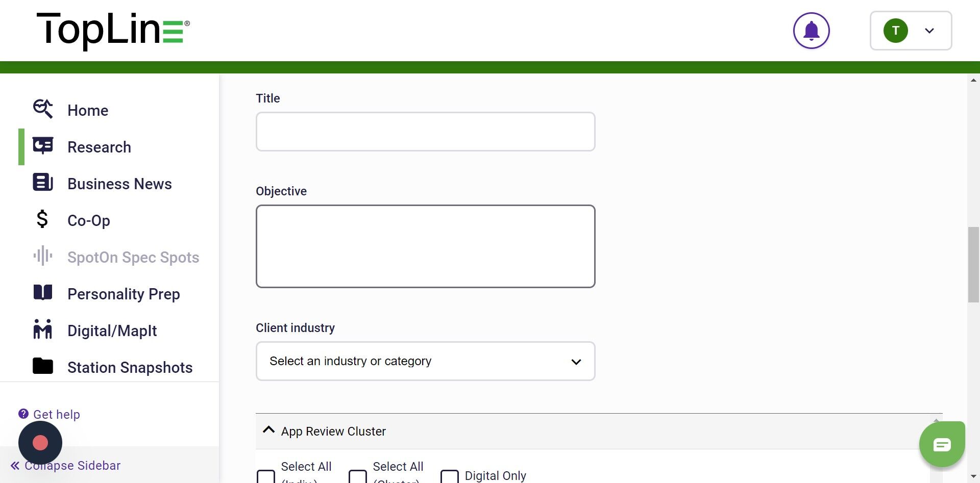Click the page vertical scrollbar thumb
The width and height of the screenshot is (980, 483).
(973, 265)
